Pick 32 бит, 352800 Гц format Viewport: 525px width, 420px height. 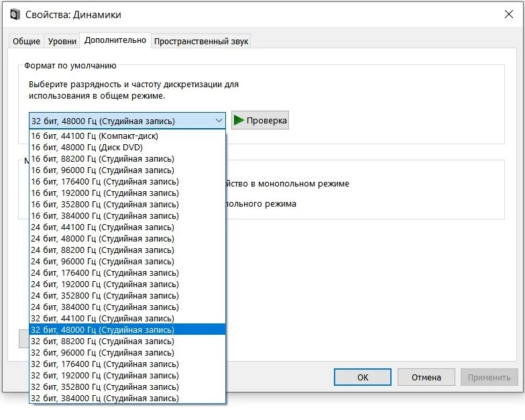(x=127, y=386)
